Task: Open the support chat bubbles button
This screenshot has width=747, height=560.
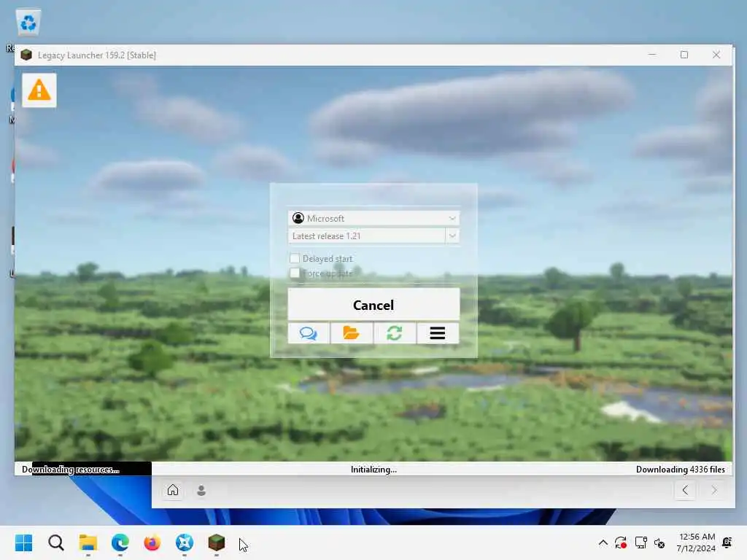Action: 309,332
